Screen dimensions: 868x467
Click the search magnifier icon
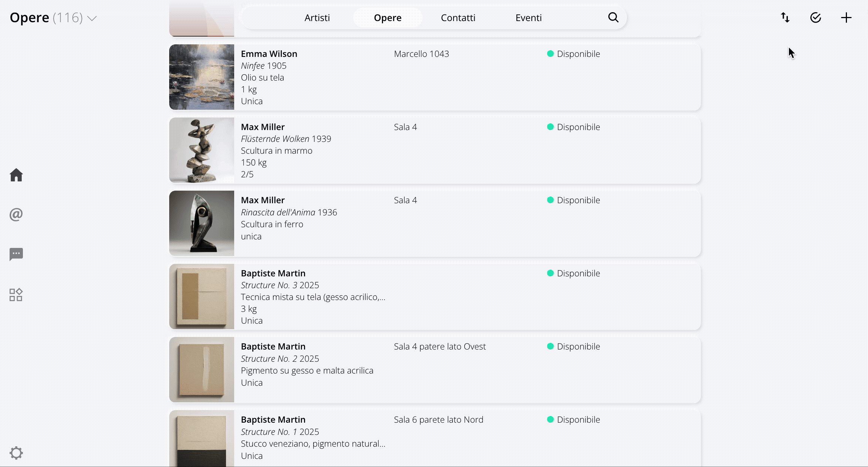click(613, 17)
